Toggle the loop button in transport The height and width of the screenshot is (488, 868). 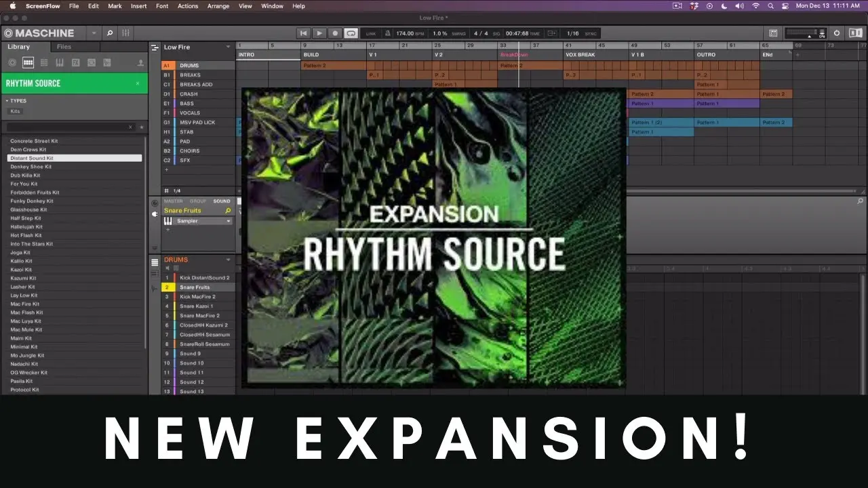click(351, 33)
